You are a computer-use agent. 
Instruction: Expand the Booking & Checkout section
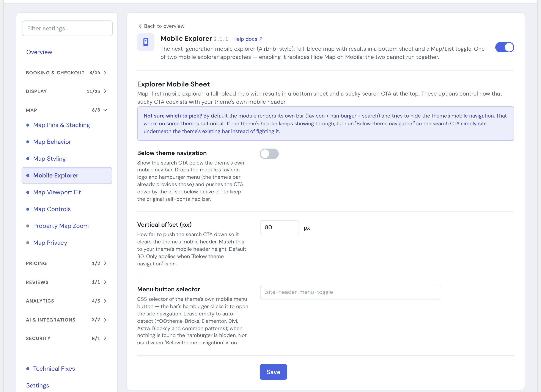tap(67, 72)
